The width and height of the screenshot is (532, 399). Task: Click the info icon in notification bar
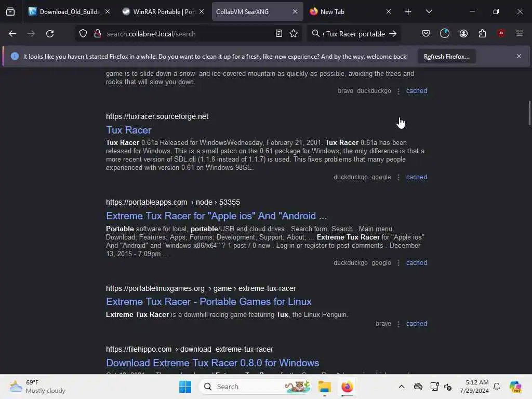click(x=15, y=56)
